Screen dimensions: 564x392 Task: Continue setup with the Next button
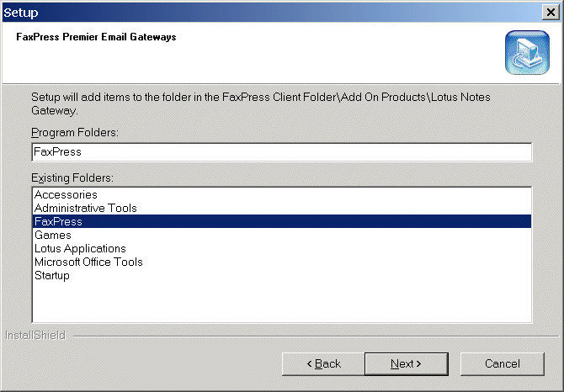click(x=407, y=364)
